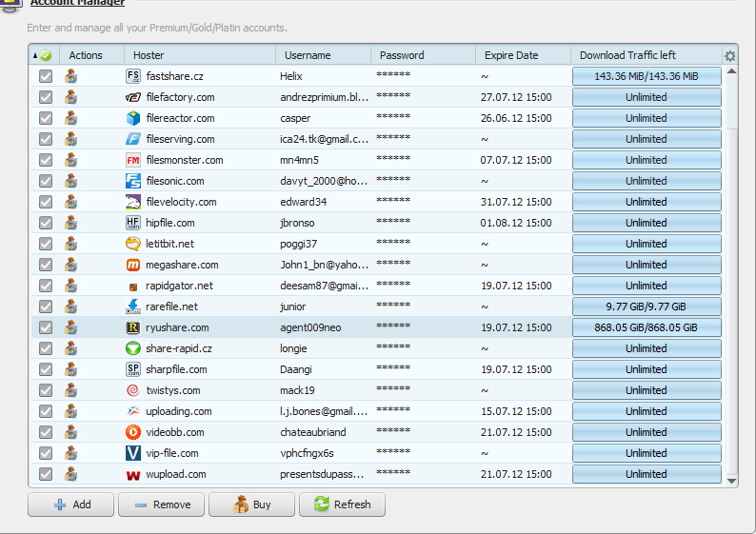Click the hipfile.com HF icon
This screenshot has height=534, width=756.
(x=133, y=223)
